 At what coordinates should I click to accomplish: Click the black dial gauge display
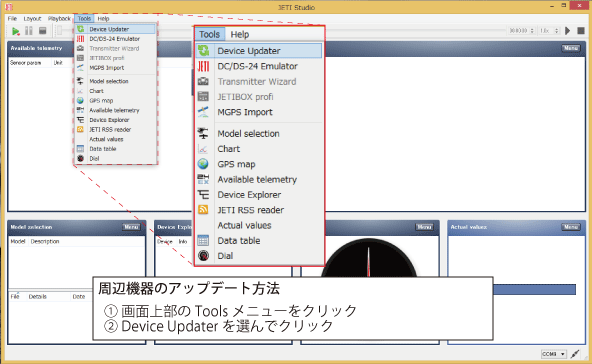[369, 258]
